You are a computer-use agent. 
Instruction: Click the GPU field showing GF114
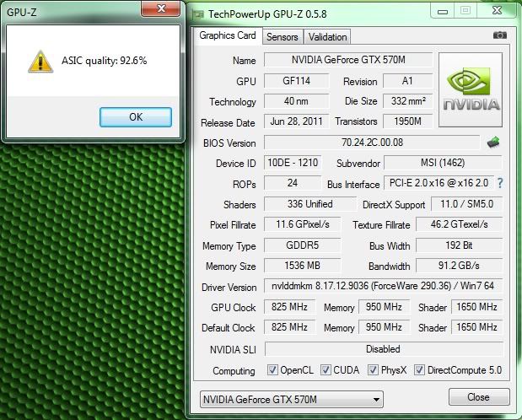[296, 81]
